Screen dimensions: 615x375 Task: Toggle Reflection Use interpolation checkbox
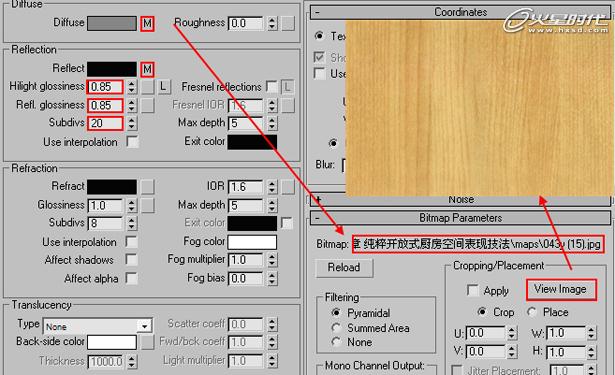click(132, 142)
